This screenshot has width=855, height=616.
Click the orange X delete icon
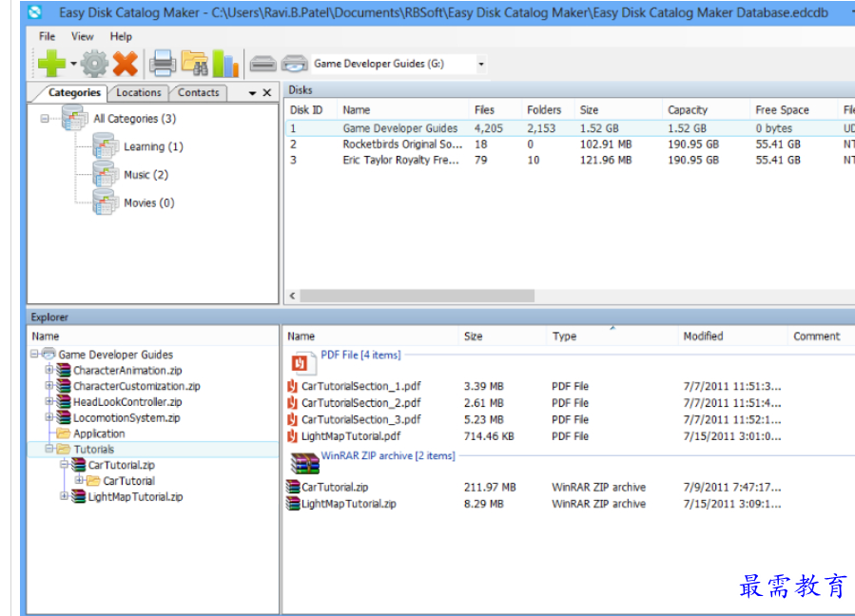[126, 64]
